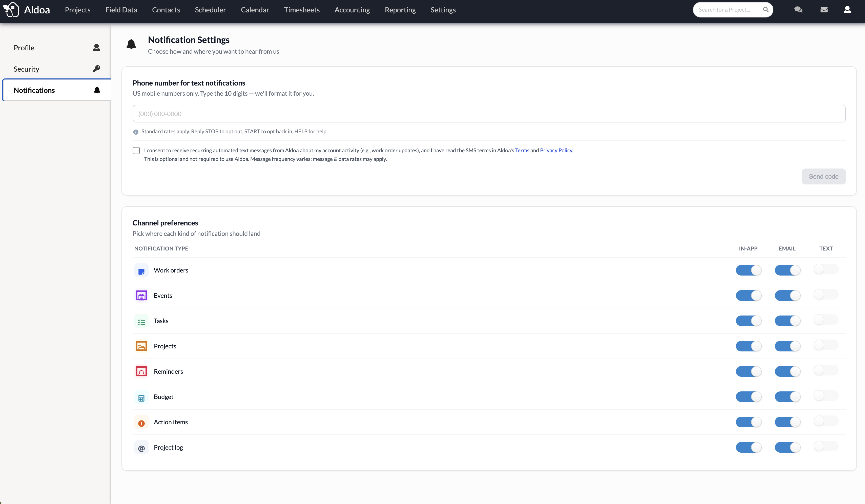Switch on Text for Projects
Image resolution: width=865 pixels, height=504 pixels.
point(826,345)
